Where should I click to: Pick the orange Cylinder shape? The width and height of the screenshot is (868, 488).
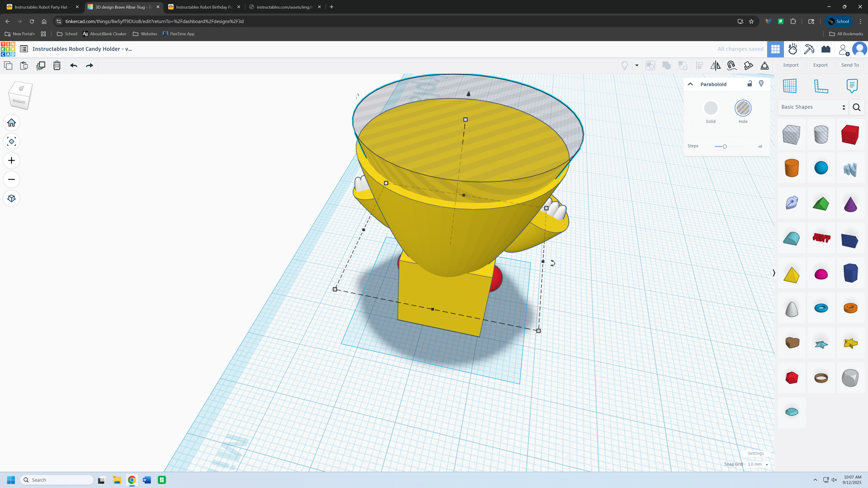[x=791, y=168]
